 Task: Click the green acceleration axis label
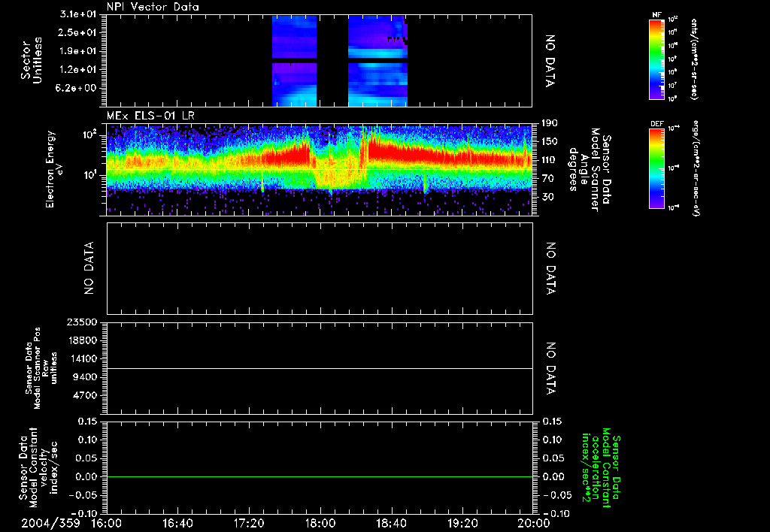point(600,467)
